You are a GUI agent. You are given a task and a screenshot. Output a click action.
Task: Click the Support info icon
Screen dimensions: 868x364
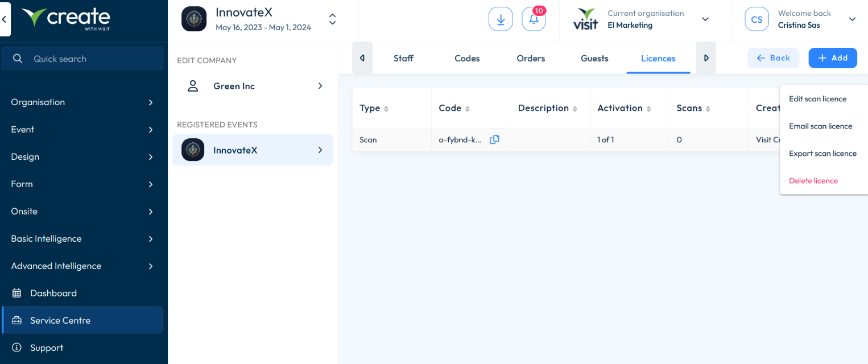[16, 348]
